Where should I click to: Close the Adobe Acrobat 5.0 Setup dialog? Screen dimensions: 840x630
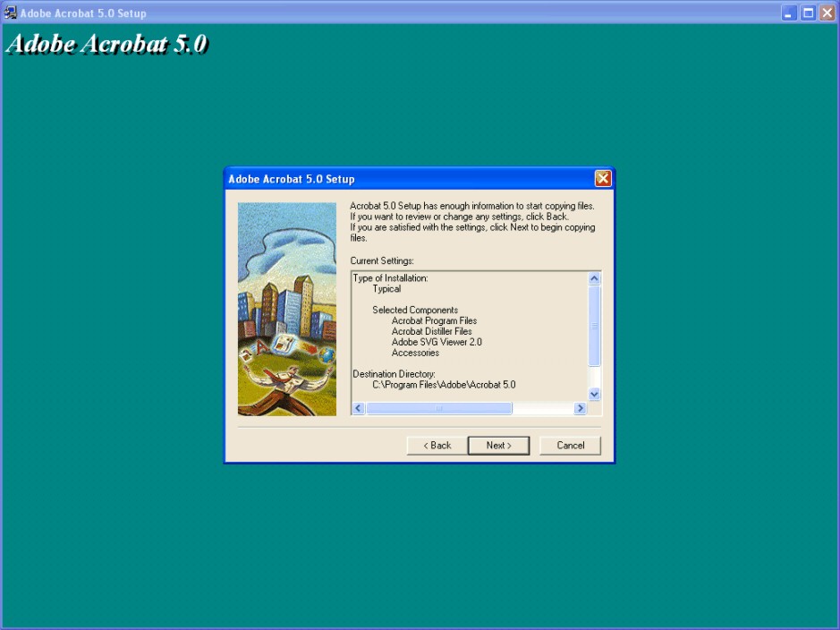pyautogui.click(x=602, y=178)
